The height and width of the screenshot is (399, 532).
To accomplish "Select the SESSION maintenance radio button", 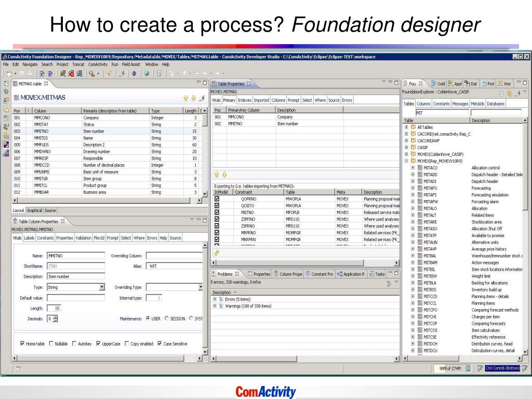I will (167, 318).
